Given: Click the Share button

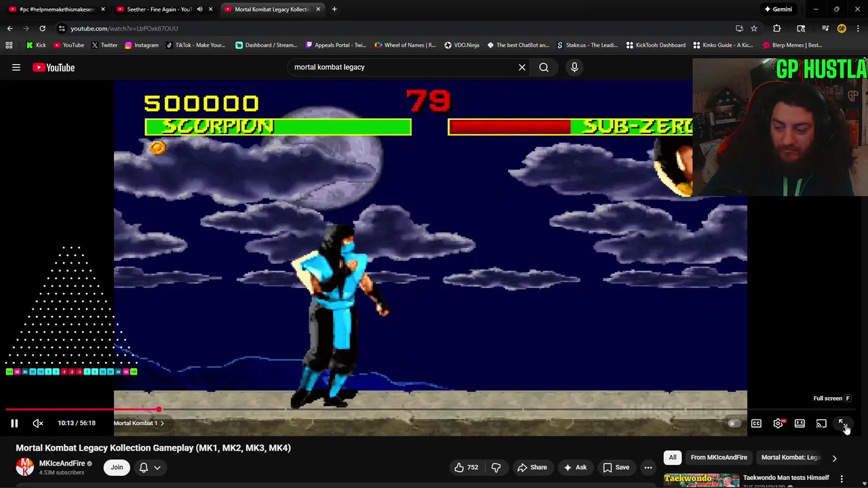Looking at the screenshot, I should (532, 467).
